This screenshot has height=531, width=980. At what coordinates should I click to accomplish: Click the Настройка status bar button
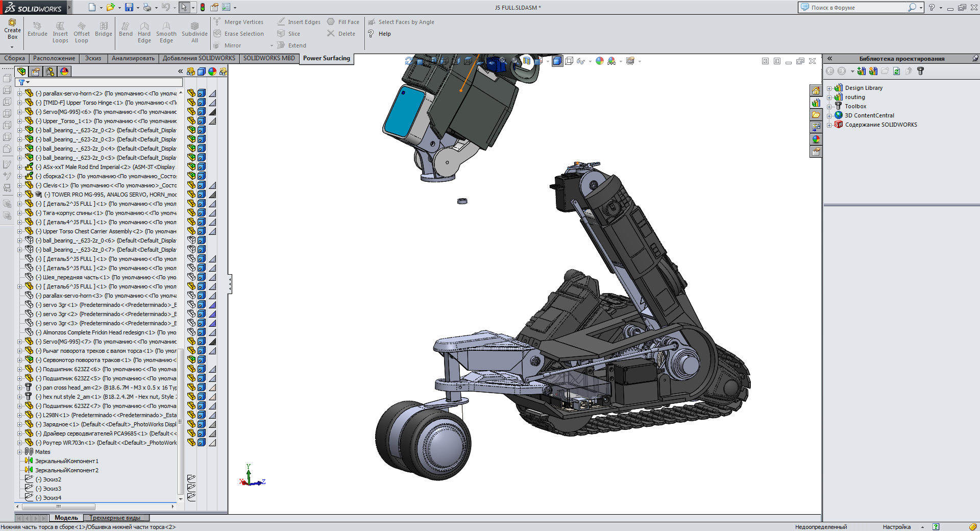tap(896, 527)
